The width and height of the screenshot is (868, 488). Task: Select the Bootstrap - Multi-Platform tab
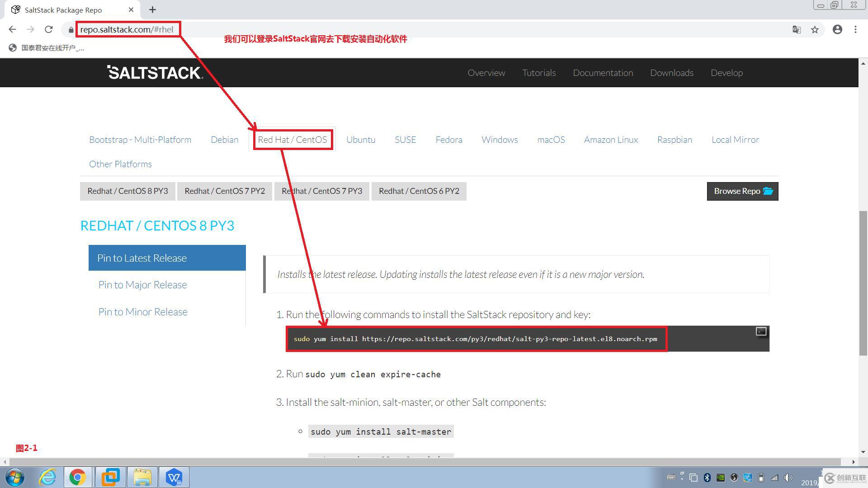tap(140, 140)
